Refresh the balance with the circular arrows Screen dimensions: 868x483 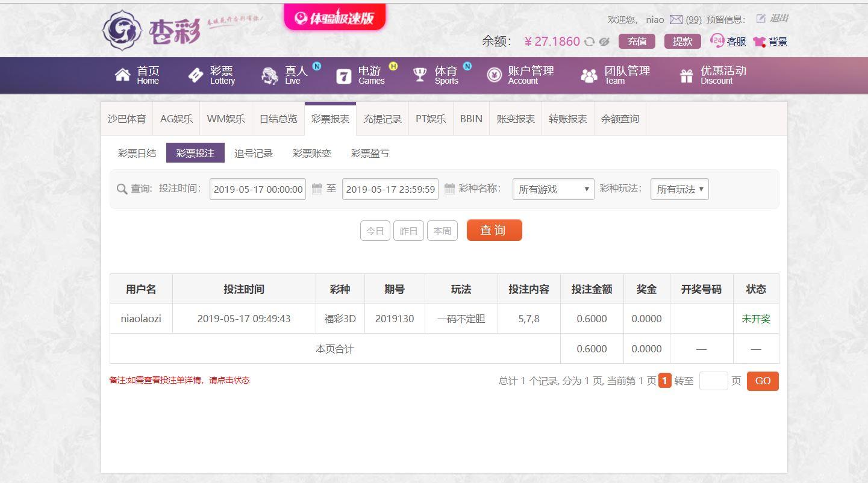tap(589, 42)
